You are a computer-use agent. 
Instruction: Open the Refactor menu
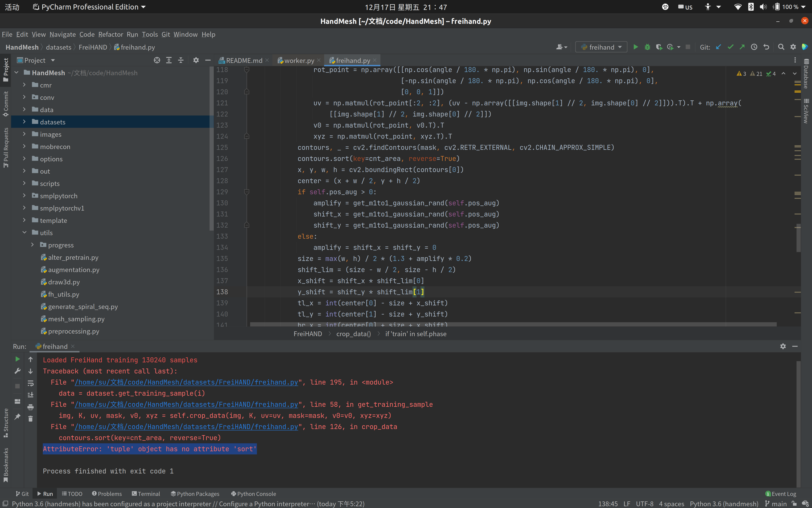(110, 34)
